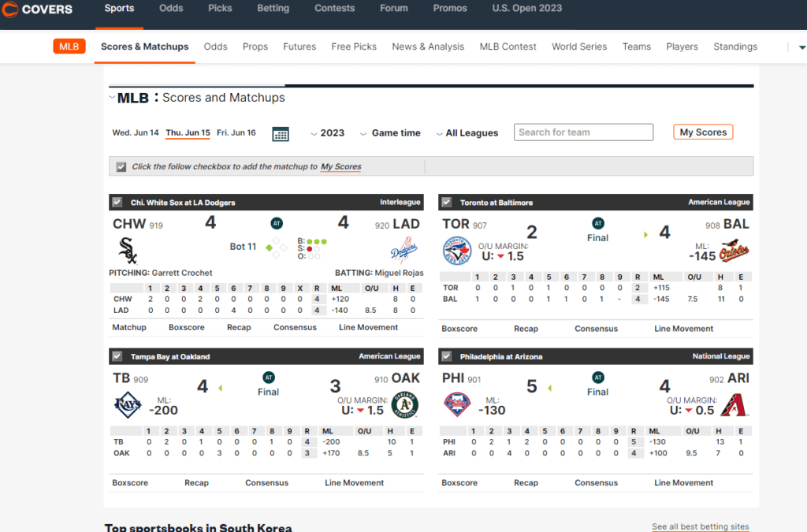Click the My Scores button
Screen dimensions: 807x532
[x=703, y=132]
